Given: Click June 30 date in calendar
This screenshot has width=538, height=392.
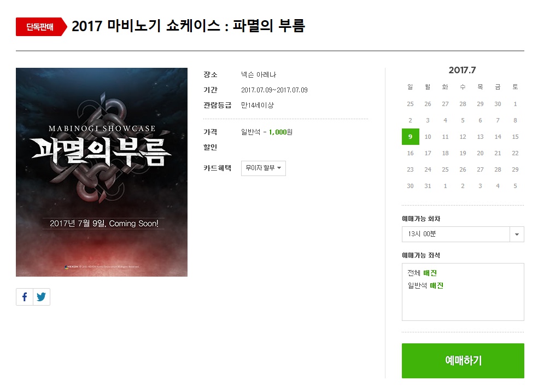Looking at the screenshot, I should [x=498, y=104].
